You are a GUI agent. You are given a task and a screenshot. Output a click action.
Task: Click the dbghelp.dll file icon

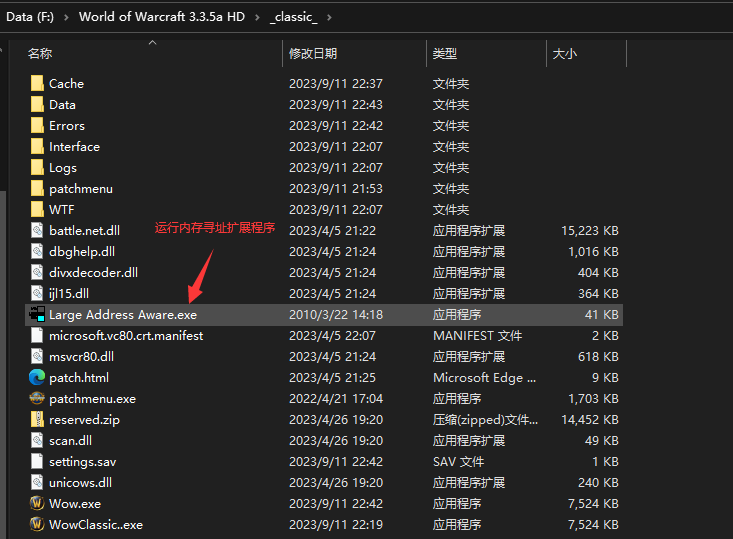pos(37,252)
